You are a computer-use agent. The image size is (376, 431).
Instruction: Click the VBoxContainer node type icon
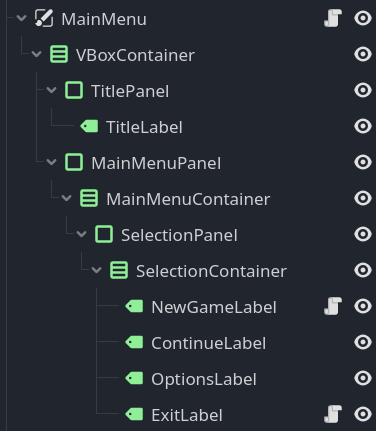tap(59, 54)
